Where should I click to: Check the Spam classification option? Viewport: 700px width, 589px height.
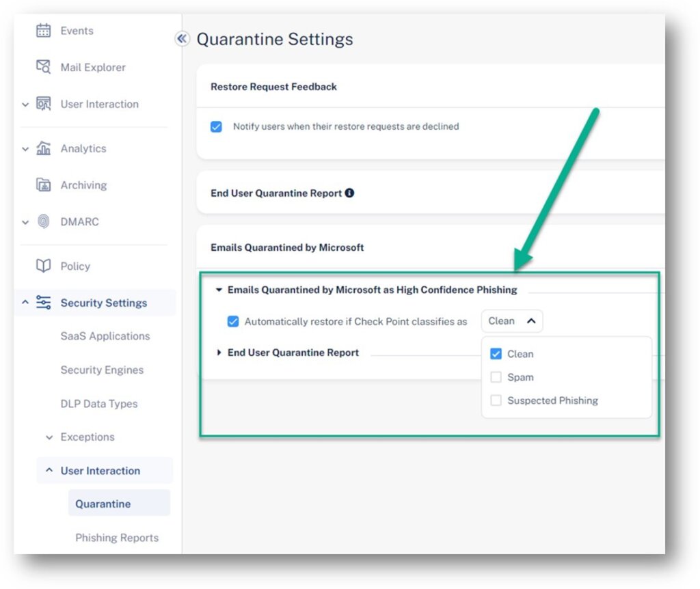(x=496, y=376)
